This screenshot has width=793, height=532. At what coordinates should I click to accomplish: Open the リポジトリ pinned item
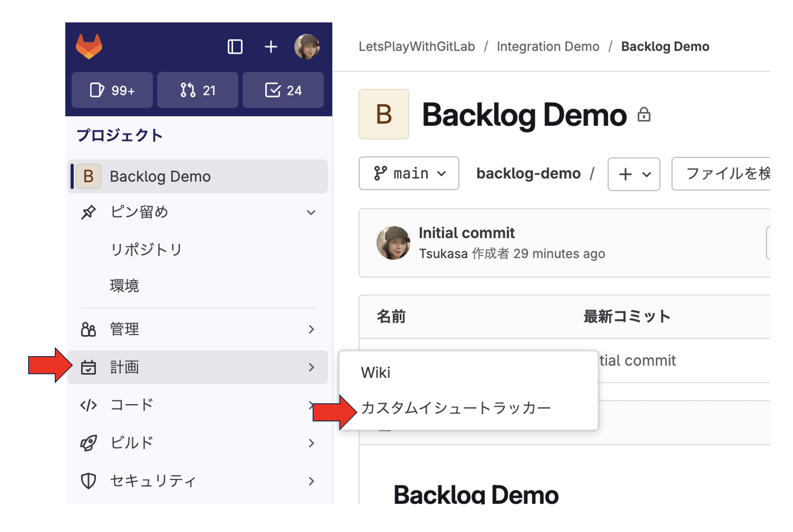146,249
